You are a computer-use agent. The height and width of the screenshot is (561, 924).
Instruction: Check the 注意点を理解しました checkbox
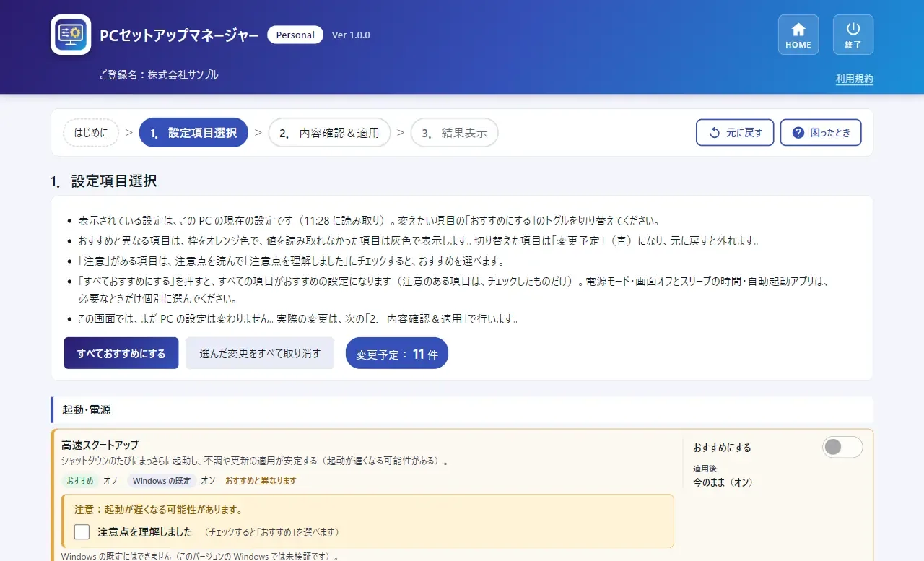point(82,532)
